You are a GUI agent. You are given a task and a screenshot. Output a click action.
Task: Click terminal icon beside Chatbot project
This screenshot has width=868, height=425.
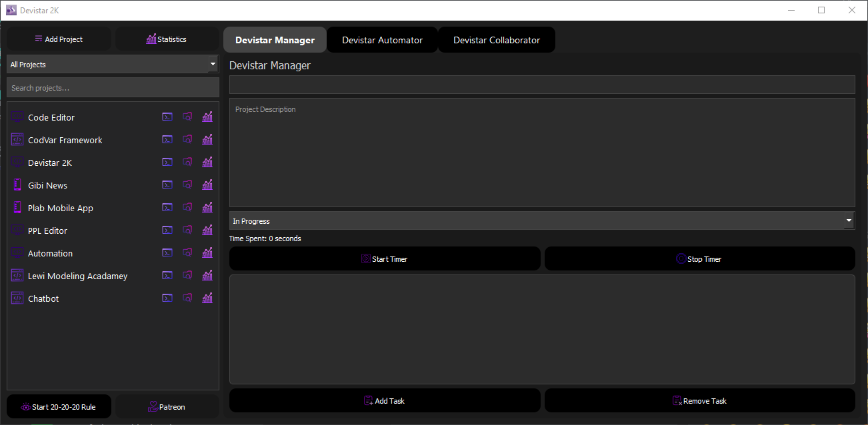pos(167,298)
